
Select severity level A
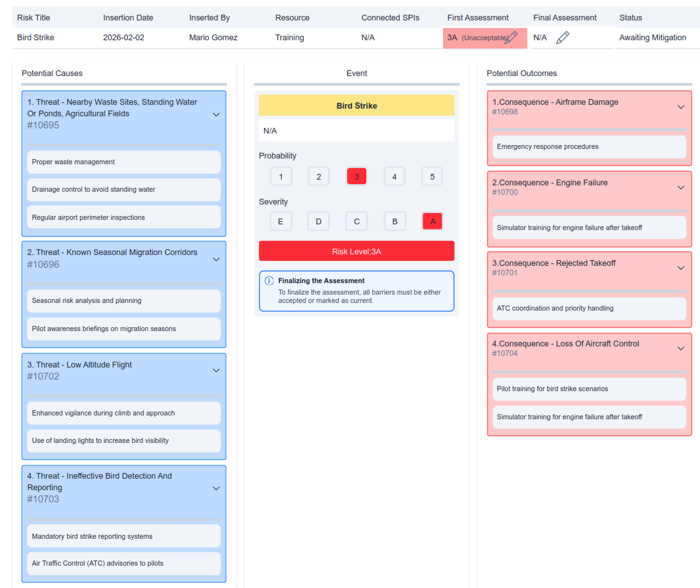(433, 221)
